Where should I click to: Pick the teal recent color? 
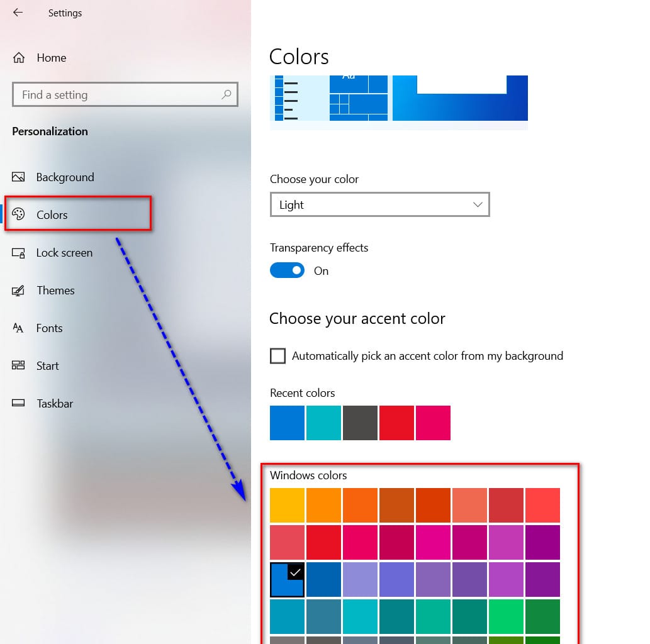324,423
